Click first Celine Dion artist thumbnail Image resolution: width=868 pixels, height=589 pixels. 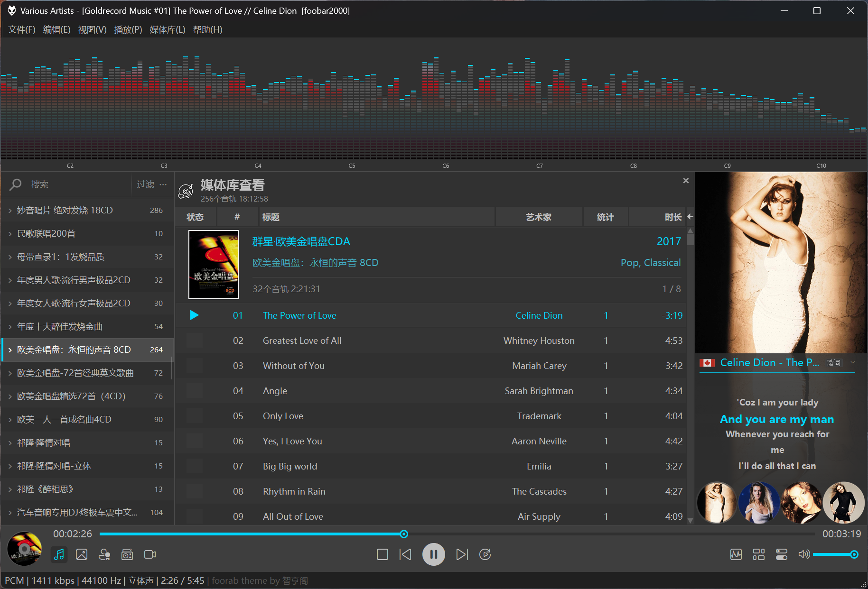click(x=717, y=503)
